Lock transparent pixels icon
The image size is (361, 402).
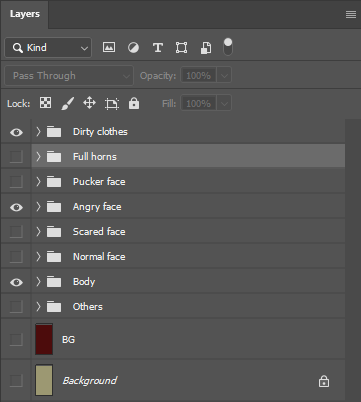(45, 103)
